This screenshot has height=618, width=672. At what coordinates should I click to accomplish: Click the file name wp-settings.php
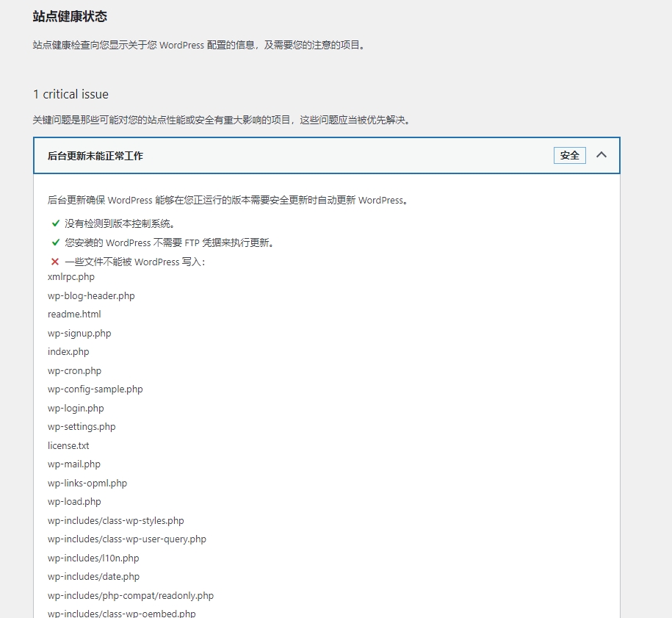[82, 427]
